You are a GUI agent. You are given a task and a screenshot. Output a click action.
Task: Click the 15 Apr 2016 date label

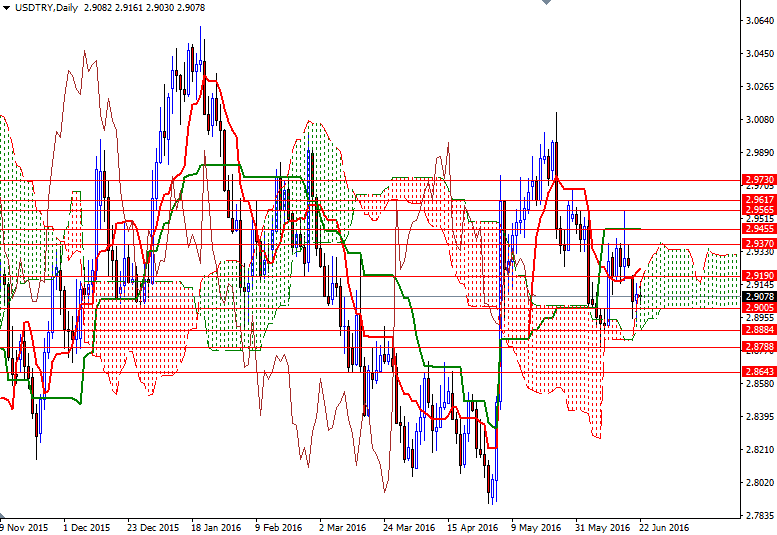click(472, 528)
